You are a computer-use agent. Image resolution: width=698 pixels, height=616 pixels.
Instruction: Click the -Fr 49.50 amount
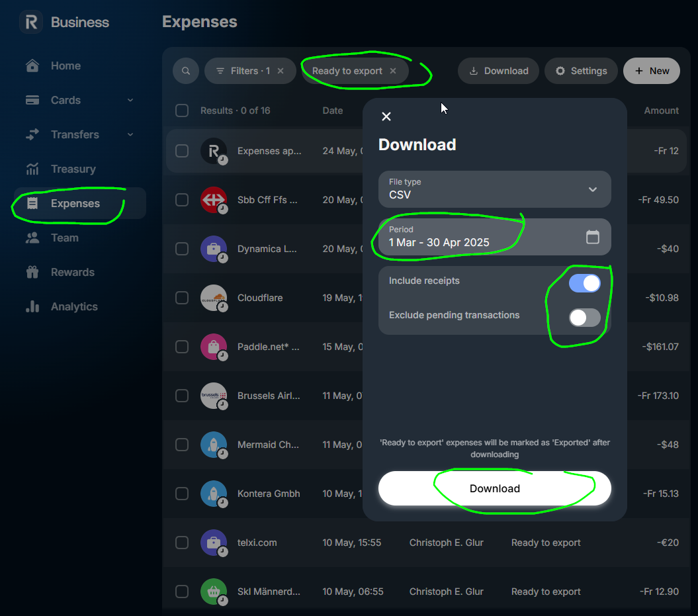pos(658,200)
